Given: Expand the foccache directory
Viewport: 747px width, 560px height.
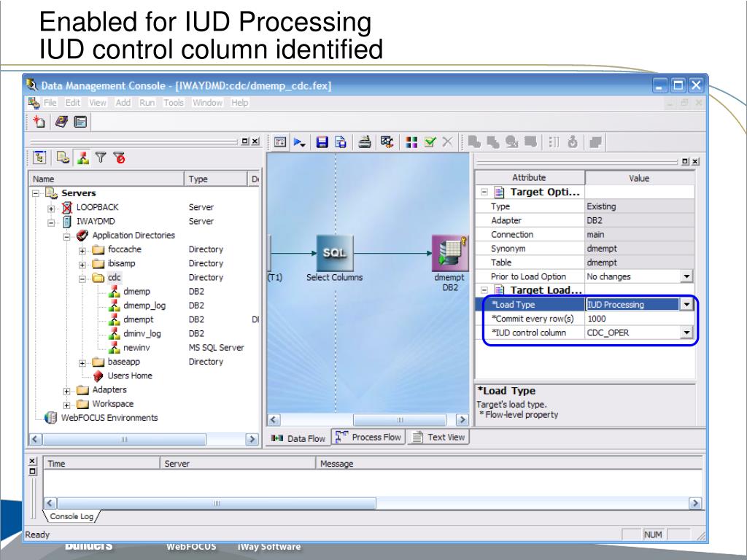Looking at the screenshot, I should [x=82, y=251].
